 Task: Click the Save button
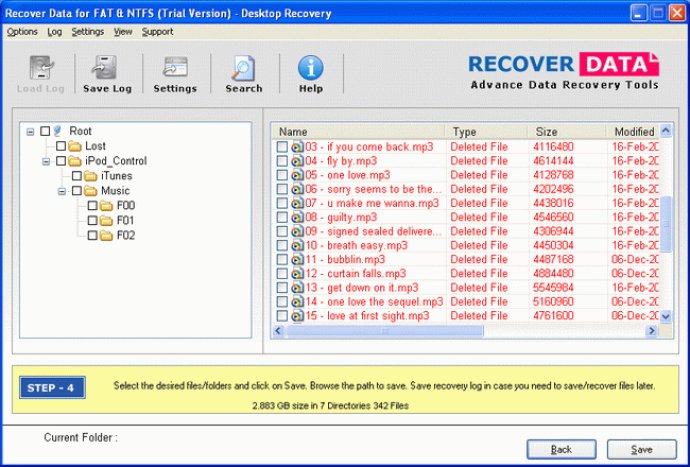pyautogui.click(x=642, y=449)
